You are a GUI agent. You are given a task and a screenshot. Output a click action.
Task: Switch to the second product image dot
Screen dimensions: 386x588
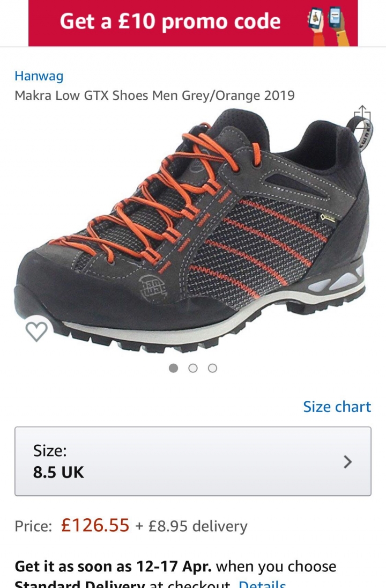coord(192,368)
